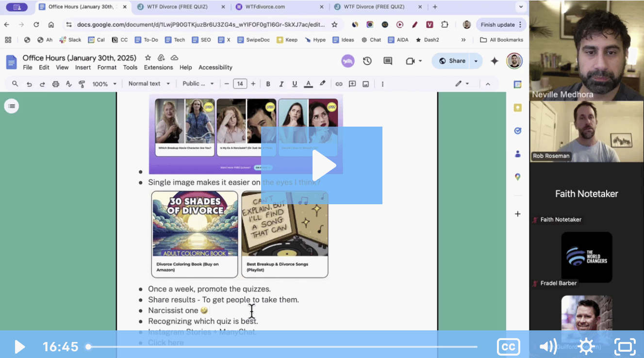Image resolution: width=644 pixels, height=358 pixels.
Task: Open version history clock icon
Action: tap(367, 61)
